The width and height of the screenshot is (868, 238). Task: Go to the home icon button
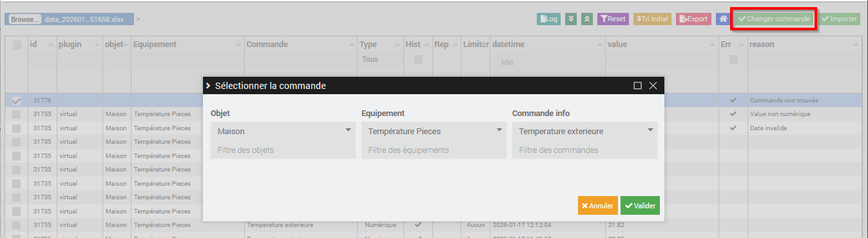[x=724, y=19]
